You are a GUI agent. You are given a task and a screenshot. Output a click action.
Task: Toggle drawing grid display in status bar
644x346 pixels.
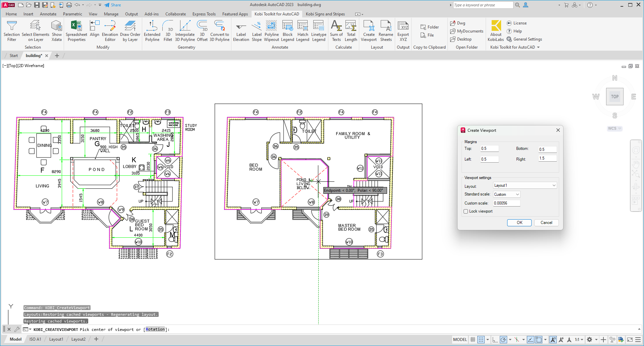473,340
